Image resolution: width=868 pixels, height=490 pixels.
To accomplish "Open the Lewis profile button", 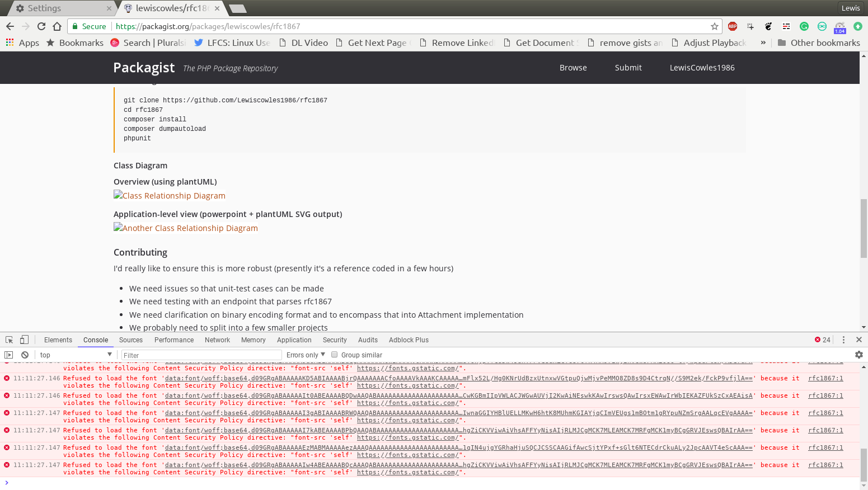I will [851, 8].
